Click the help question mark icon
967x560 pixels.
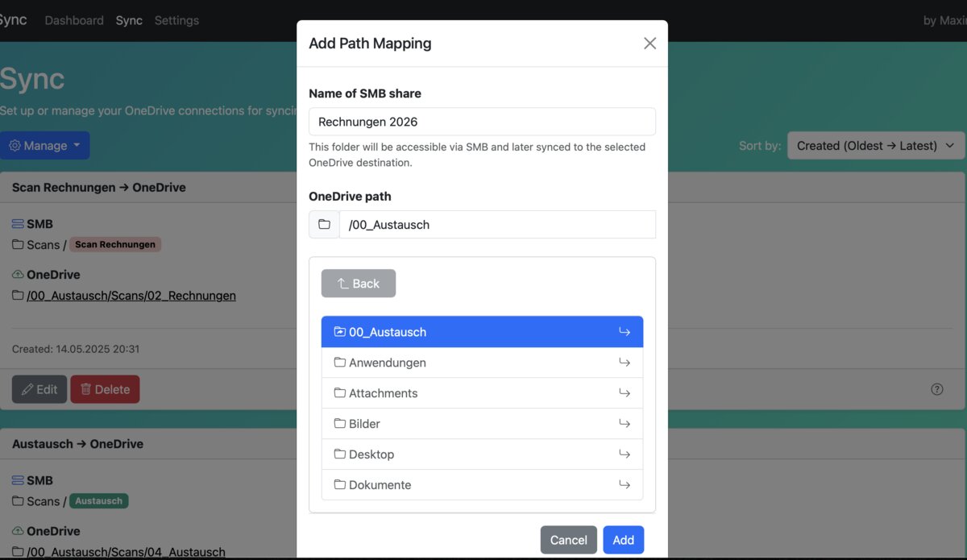(936, 389)
